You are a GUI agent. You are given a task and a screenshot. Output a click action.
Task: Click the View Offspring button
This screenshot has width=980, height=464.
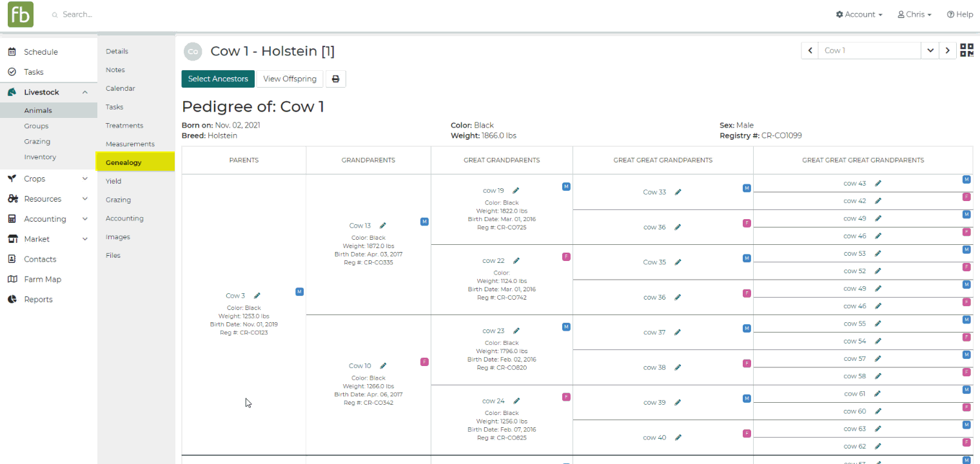pos(289,79)
